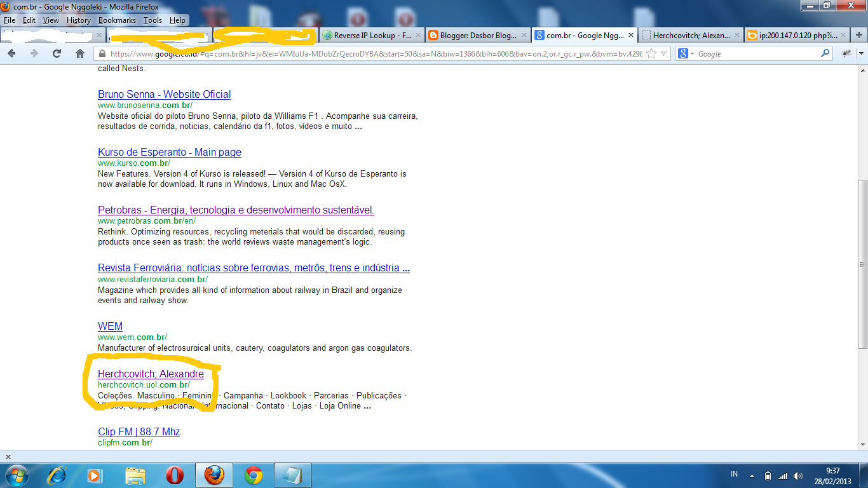Click the www.revistaferroviaria.com.br URL text
868x488 pixels.
(153, 279)
